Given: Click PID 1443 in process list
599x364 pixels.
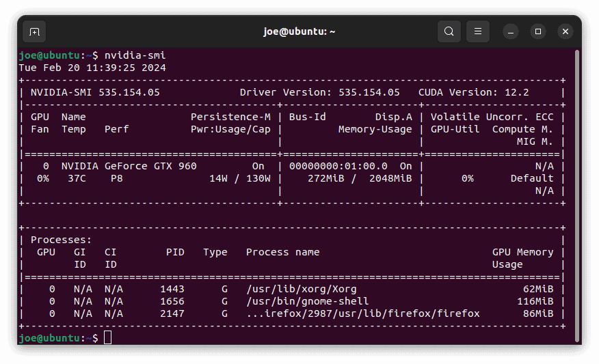Looking at the screenshot, I should 172,289.
